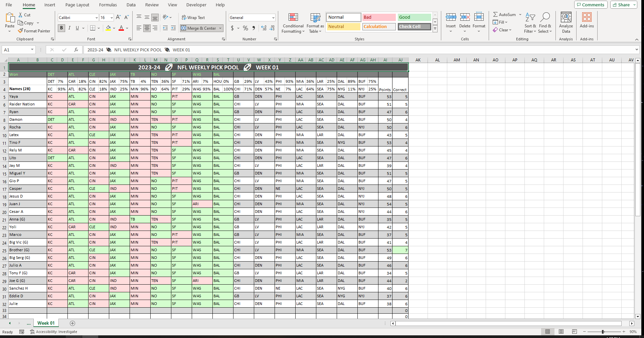Viewport: 644px width, 338px height.
Task: Switch to the Insert tab
Action: click(50, 5)
